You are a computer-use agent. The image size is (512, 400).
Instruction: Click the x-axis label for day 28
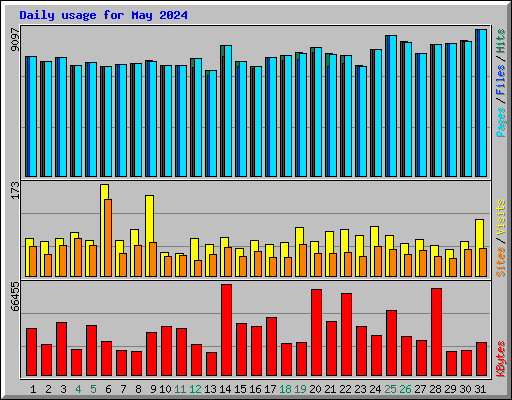point(435,389)
